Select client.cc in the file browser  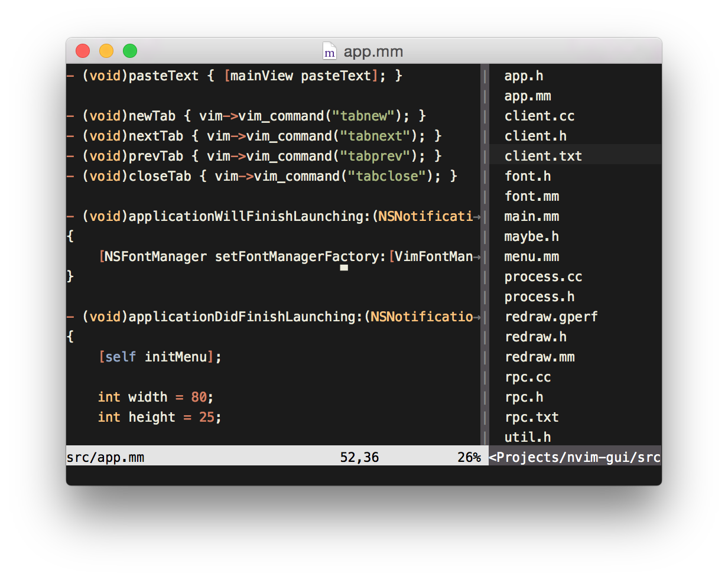[539, 116]
